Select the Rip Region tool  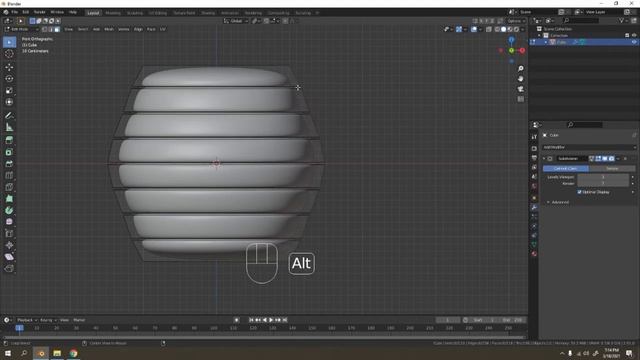tap(9, 268)
